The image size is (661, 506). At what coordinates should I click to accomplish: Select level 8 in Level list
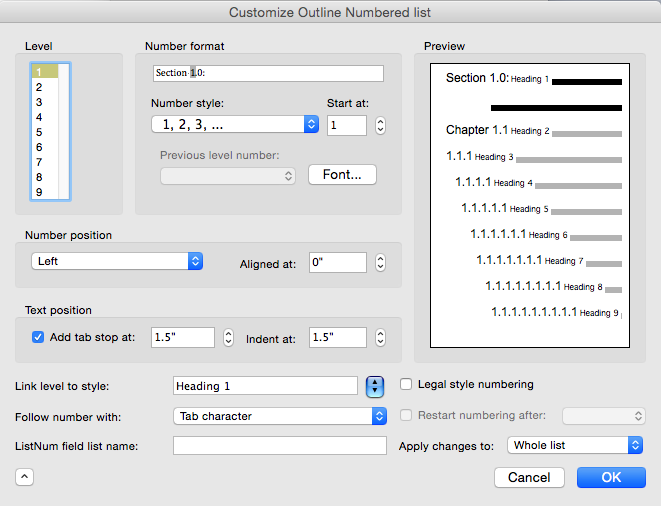(x=45, y=177)
